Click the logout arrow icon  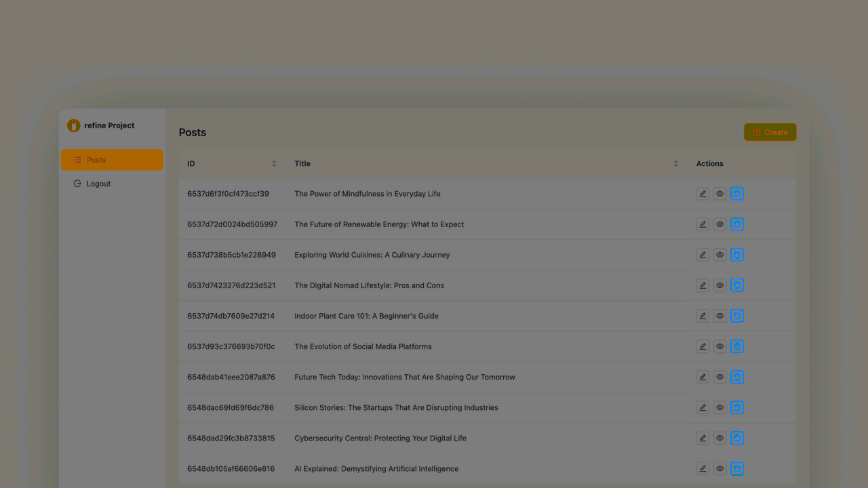77,183
